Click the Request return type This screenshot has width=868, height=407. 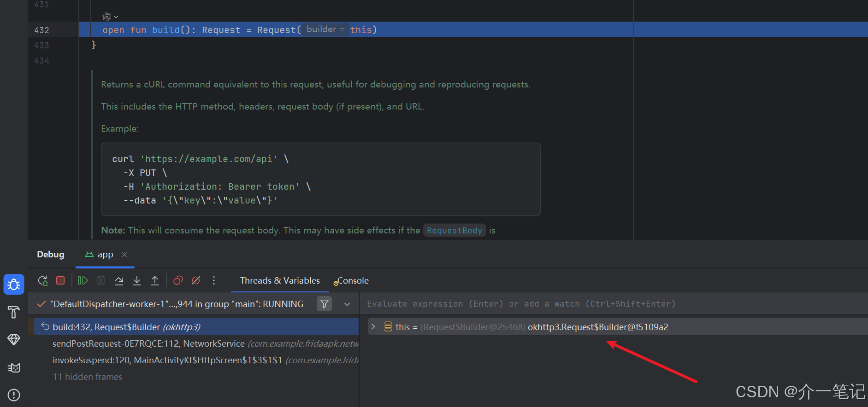point(221,30)
